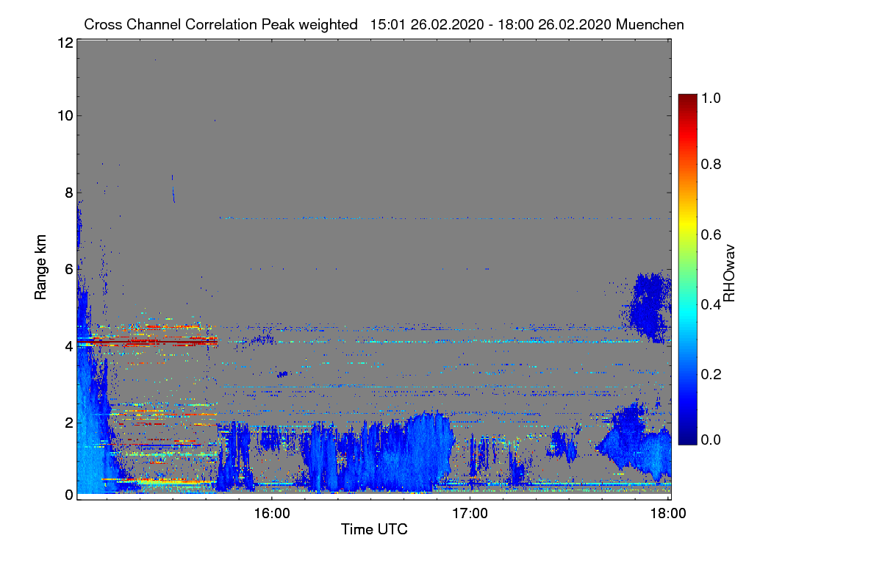Click the '4' range tick label

tap(69, 345)
